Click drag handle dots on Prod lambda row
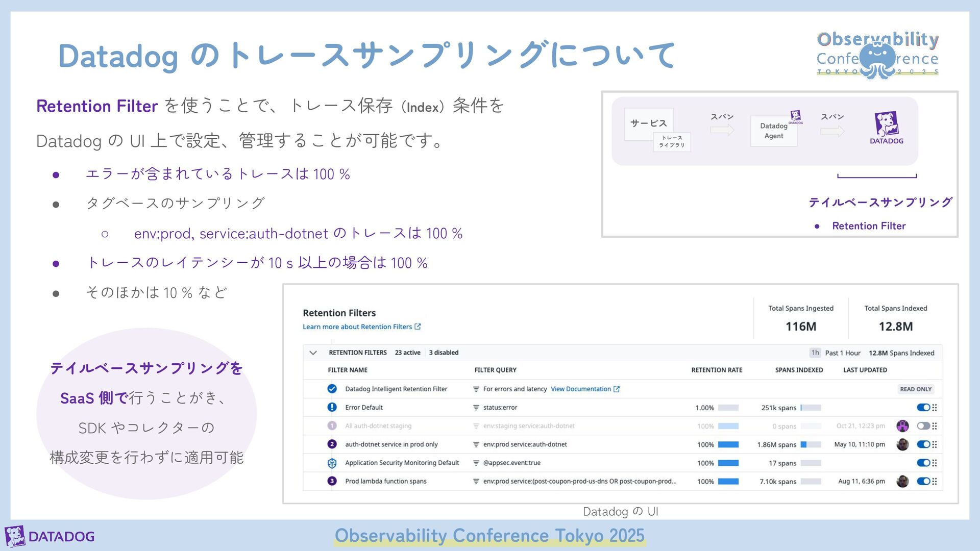 click(x=935, y=481)
